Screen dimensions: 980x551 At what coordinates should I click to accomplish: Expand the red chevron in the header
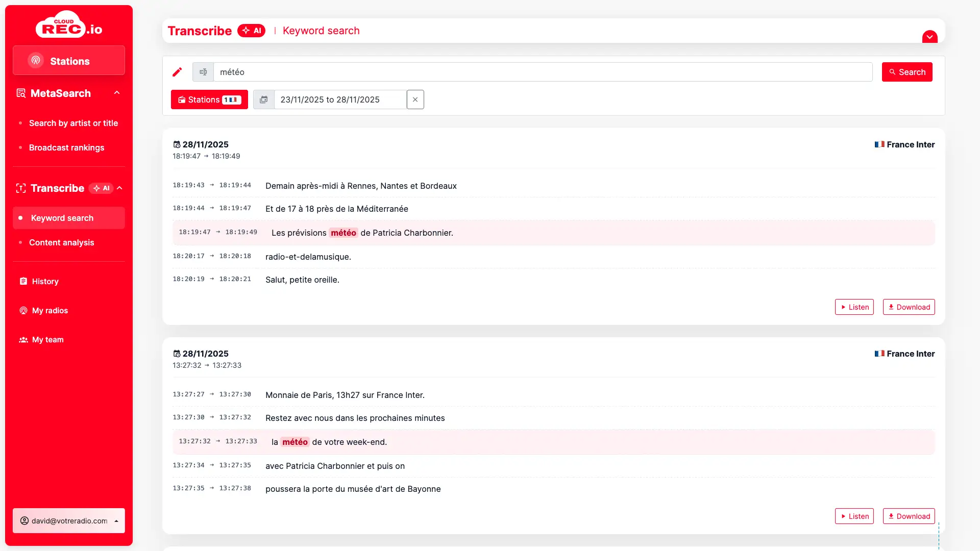pyautogui.click(x=929, y=37)
